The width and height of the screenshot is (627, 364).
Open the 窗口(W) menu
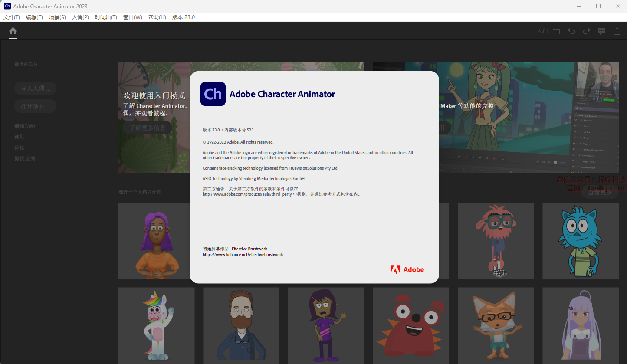pyautogui.click(x=132, y=17)
